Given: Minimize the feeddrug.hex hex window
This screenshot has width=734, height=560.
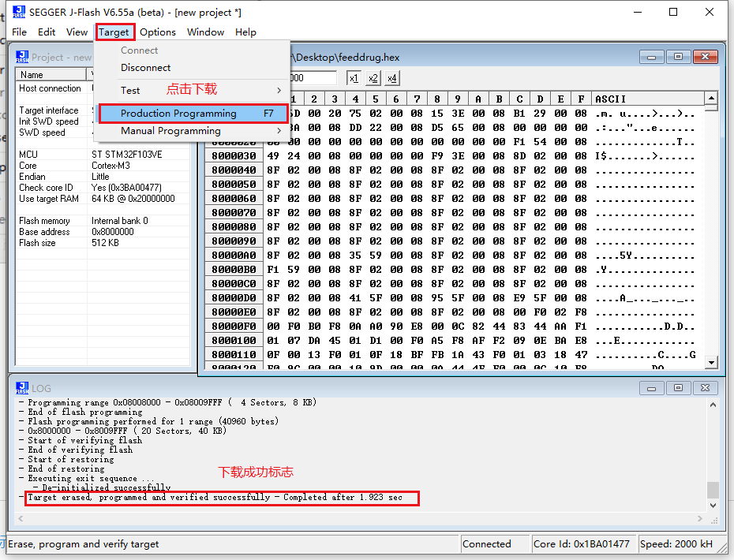Looking at the screenshot, I should [x=652, y=57].
